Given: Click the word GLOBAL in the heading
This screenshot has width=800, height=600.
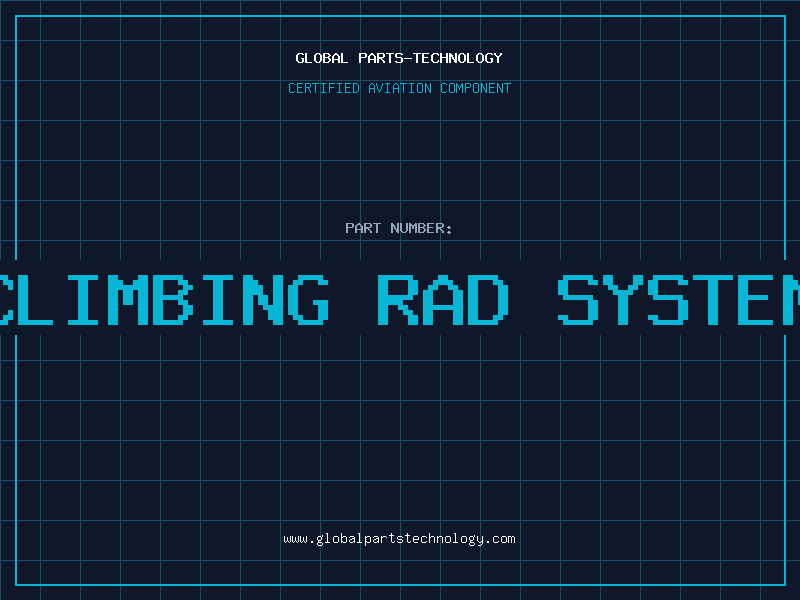Looking at the screenshot, I should click(x=324, y=58).
